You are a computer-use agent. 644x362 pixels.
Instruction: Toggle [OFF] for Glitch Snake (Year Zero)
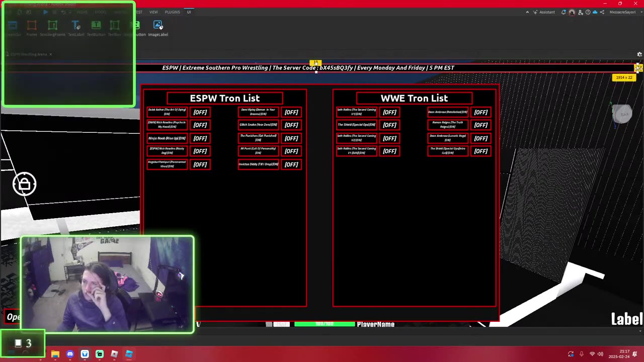[x=291, y=125]
